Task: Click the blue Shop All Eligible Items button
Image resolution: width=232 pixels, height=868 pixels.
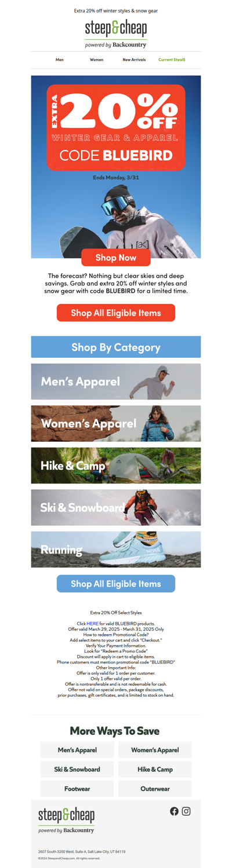Action: coord(116,584)
